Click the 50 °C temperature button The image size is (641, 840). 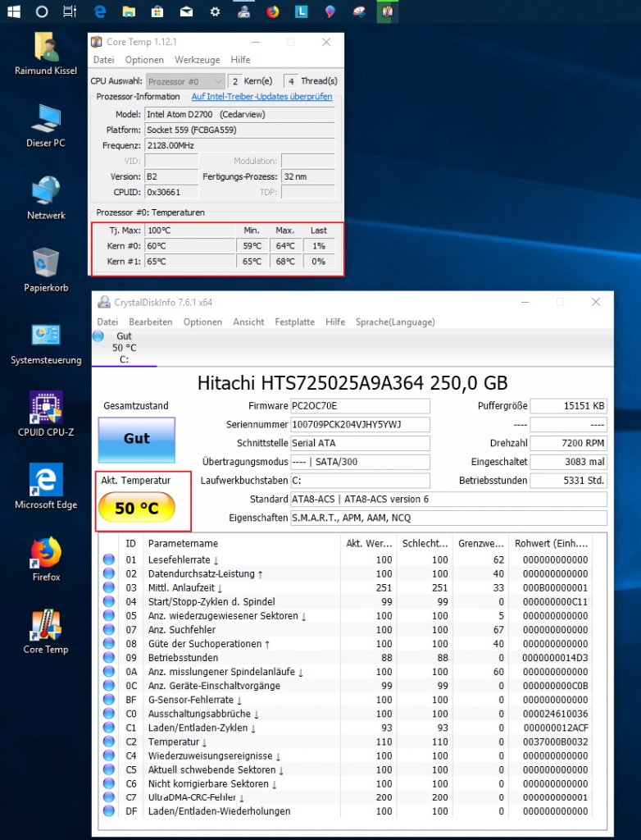[137, 507]
